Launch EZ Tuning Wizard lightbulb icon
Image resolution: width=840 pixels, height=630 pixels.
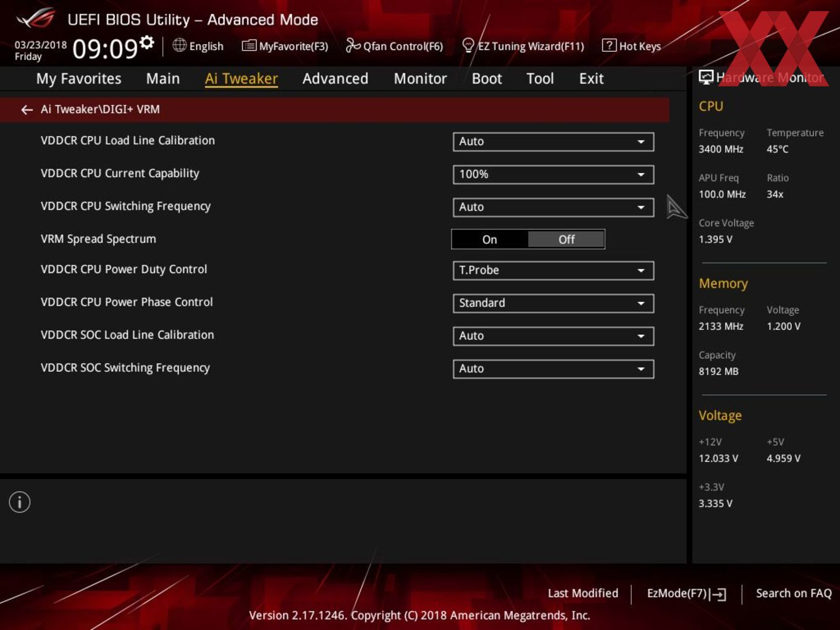click(x=468, y=45)
